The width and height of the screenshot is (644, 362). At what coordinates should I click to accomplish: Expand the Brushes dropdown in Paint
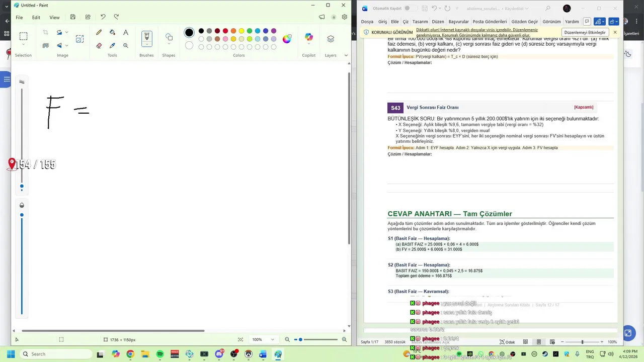coord(146,45)
